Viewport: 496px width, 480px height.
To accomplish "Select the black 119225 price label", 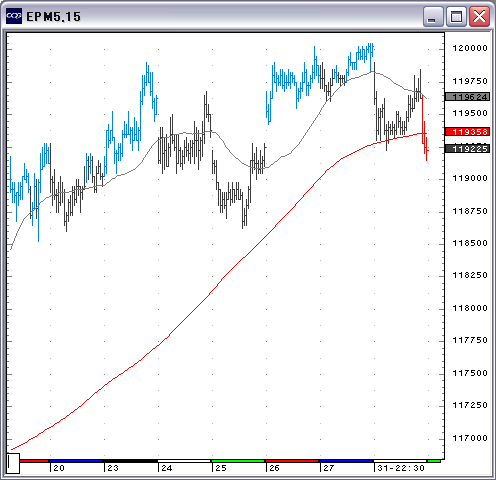I will [468, 149].
